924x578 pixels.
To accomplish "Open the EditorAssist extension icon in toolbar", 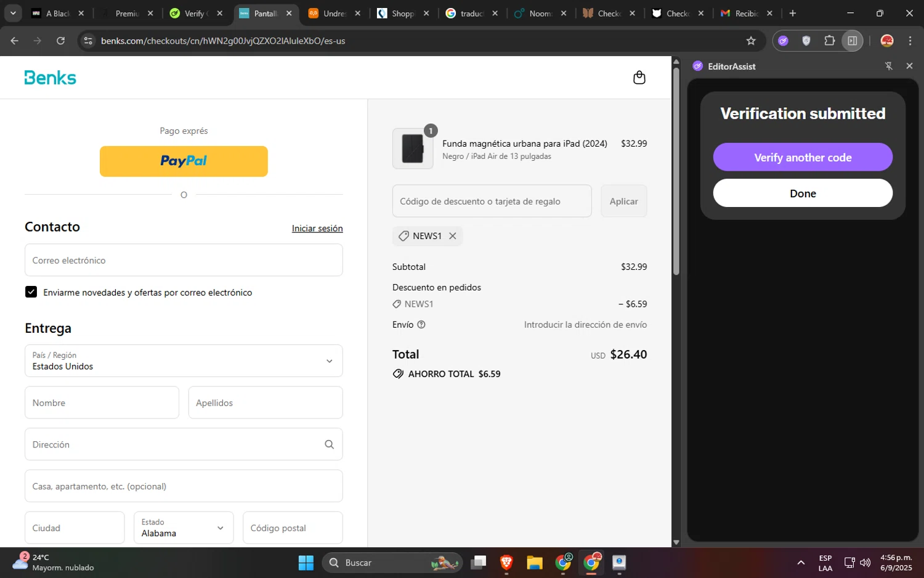I will pos(783,41).
